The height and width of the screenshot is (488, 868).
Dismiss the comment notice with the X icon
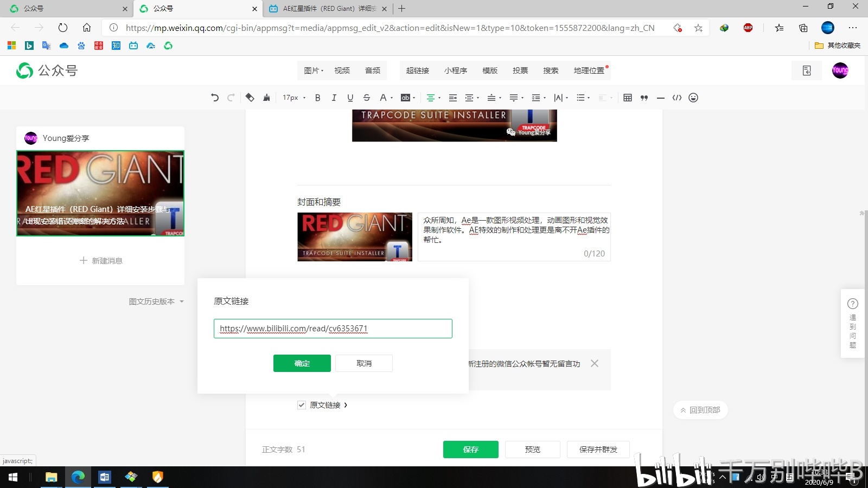(595, 363)
